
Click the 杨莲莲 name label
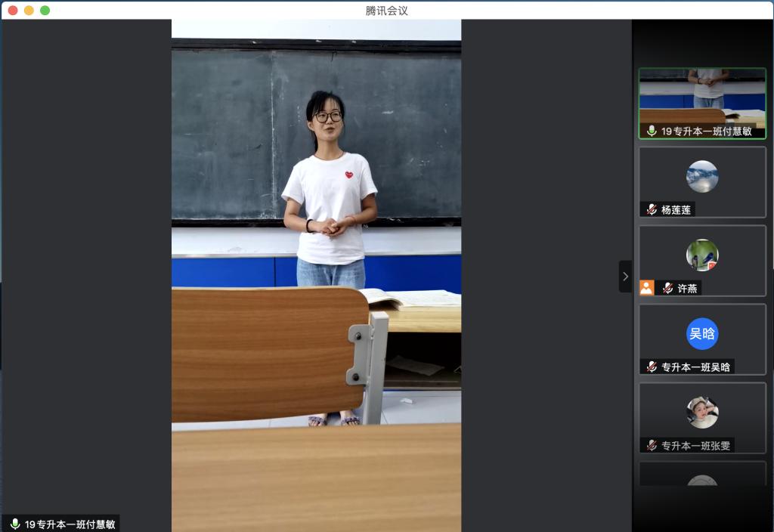[676, 209]
